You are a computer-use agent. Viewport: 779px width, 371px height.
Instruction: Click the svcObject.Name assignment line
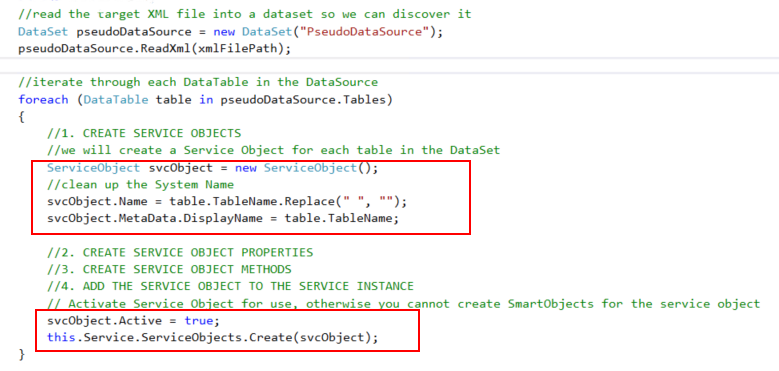(x=227, y=202)
